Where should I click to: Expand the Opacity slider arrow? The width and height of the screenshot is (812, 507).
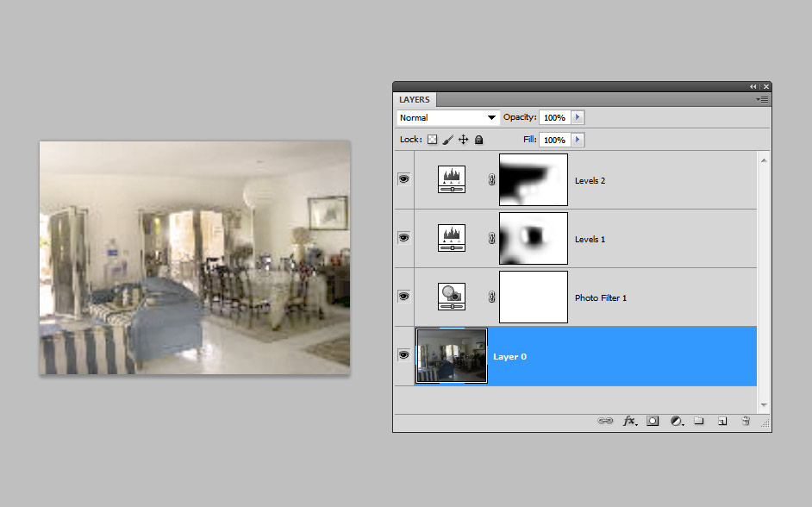(x=578, y=117)
